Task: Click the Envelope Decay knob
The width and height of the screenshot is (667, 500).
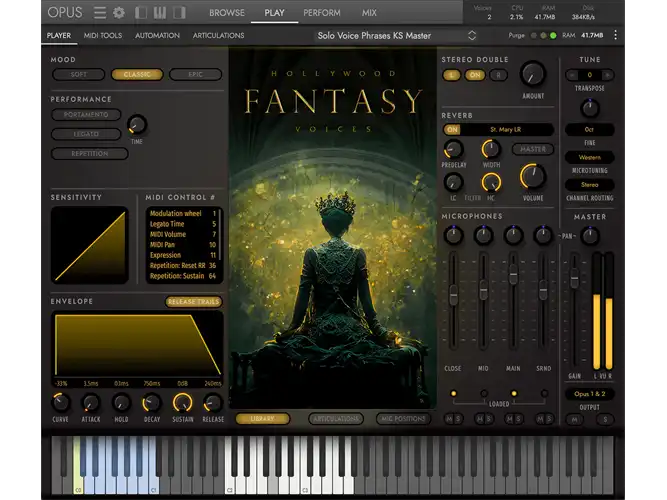Action: tap(152, 403)
